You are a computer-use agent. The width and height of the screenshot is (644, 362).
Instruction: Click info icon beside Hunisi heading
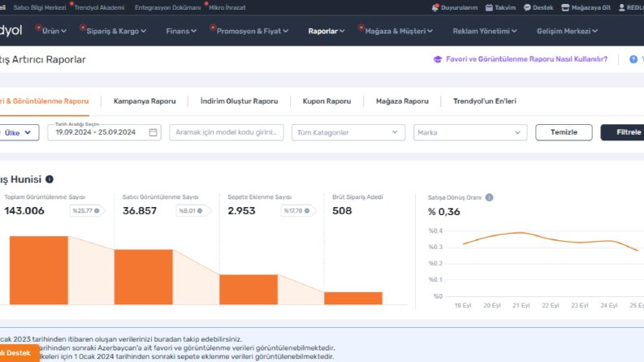[x=50, y=179]
